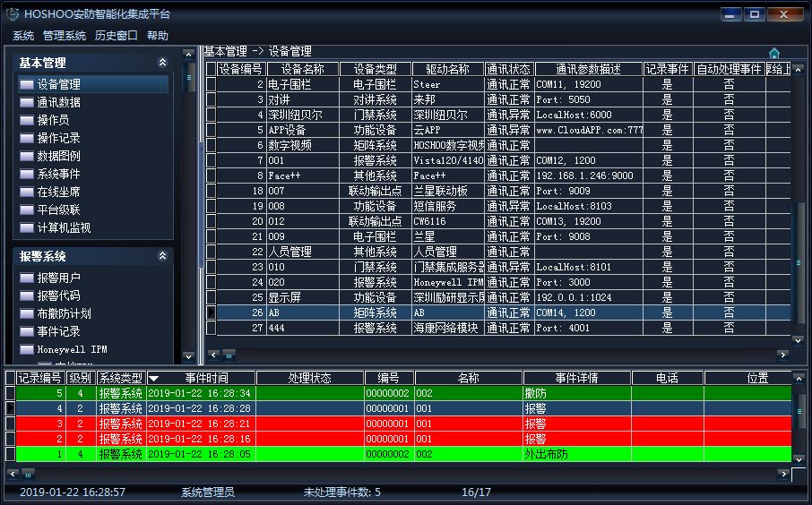
Task: Click the icon next to 通讯数据
Action: click(27, 102)
